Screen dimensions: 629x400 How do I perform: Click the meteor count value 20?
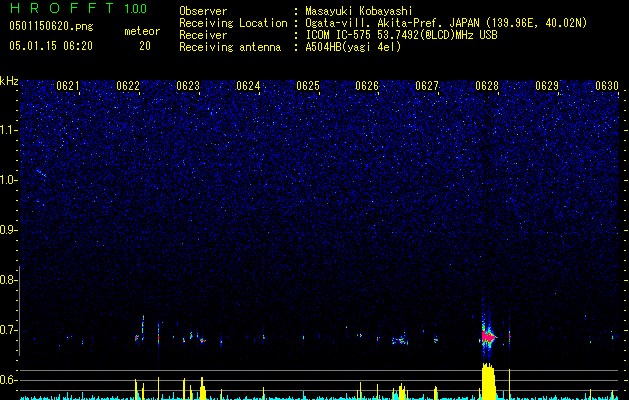pyautogui.click(x=145, y=46)
